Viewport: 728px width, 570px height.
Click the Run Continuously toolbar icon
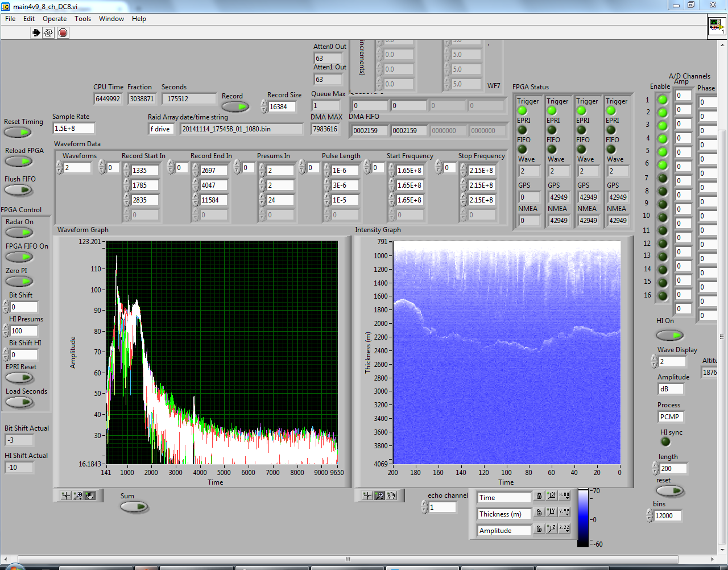coord(48,32)
